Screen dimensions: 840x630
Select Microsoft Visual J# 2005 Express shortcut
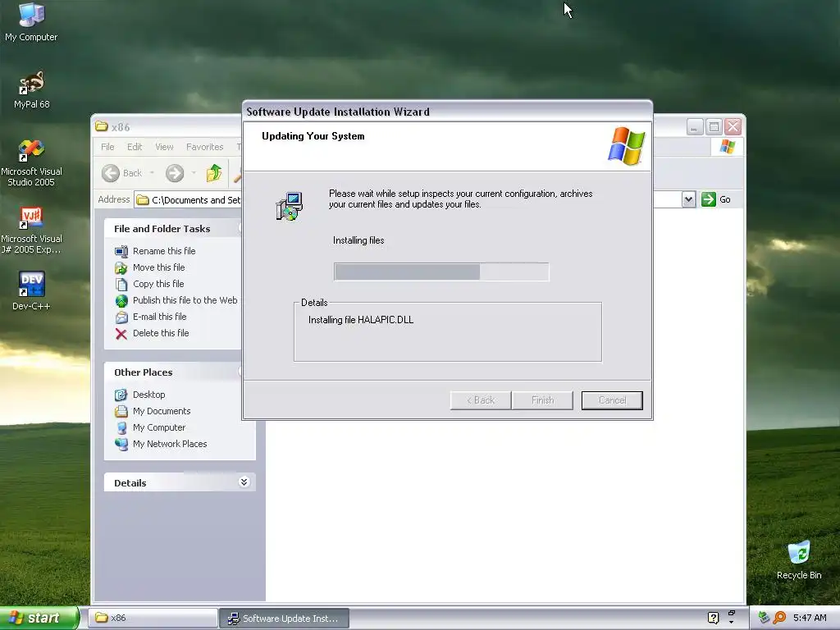click(x=32, y=230)
